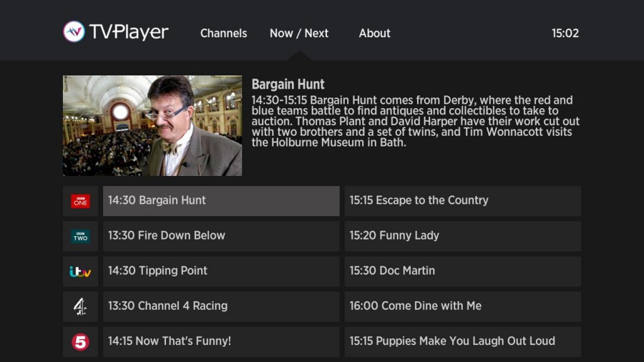Click the 15:02 clock display
Image resolution: width=644 pixels, height=362 pixels.
564,33
